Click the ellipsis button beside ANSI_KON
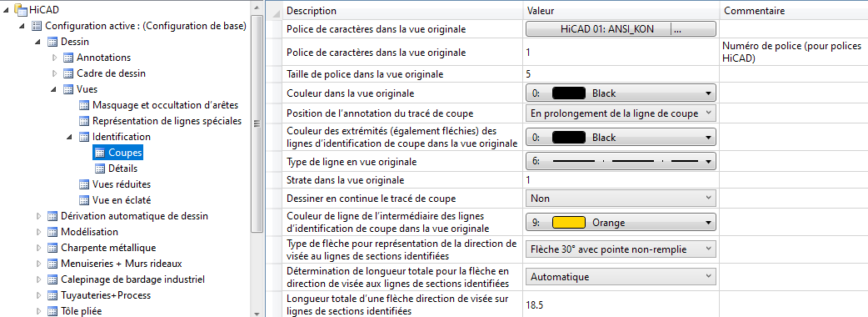 (693, 29)
